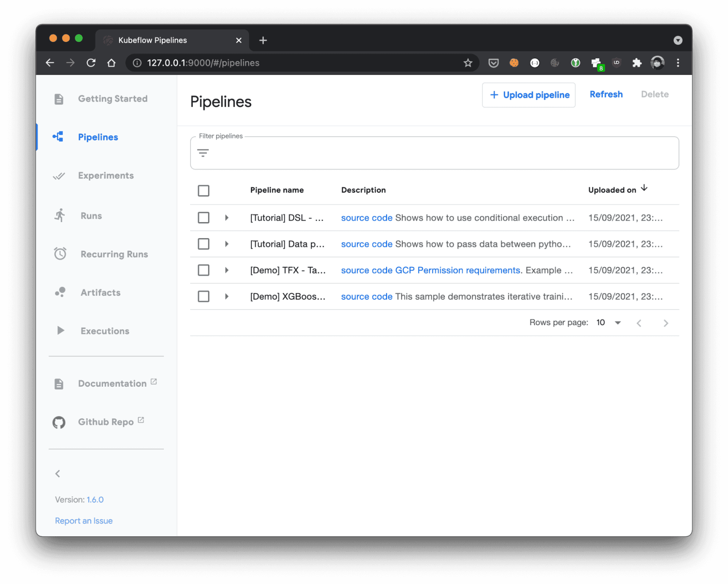Click the browser home icon

pos(111,63)
